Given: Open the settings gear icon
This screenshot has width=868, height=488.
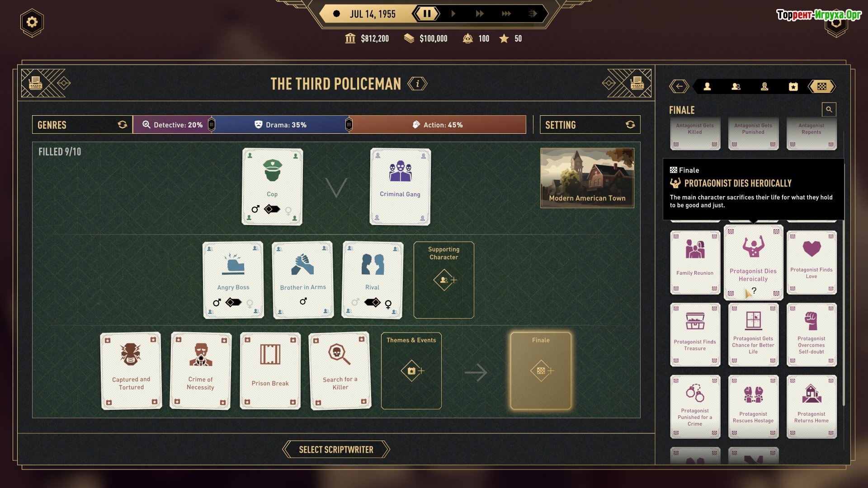Looking at the screenshot, I should [32, 22].
